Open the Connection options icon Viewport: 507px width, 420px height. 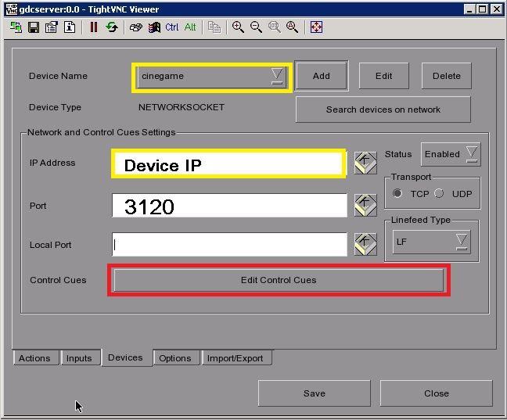[52, 27]
